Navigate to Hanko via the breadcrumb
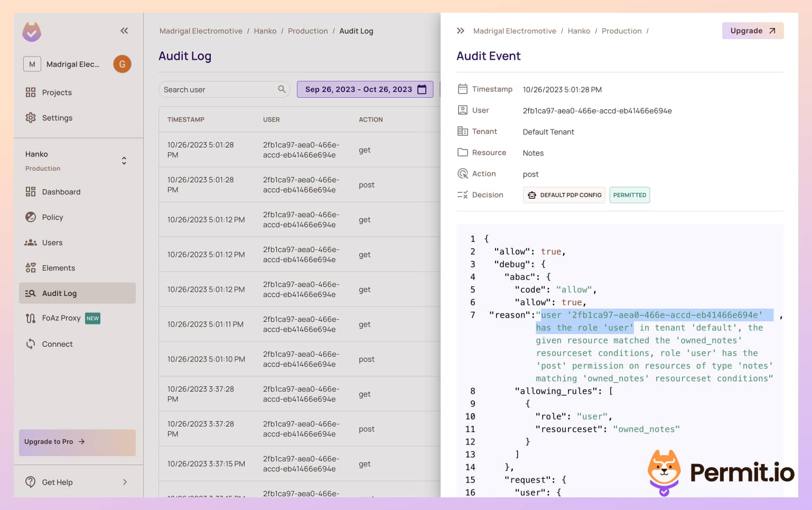 [265, 31]
